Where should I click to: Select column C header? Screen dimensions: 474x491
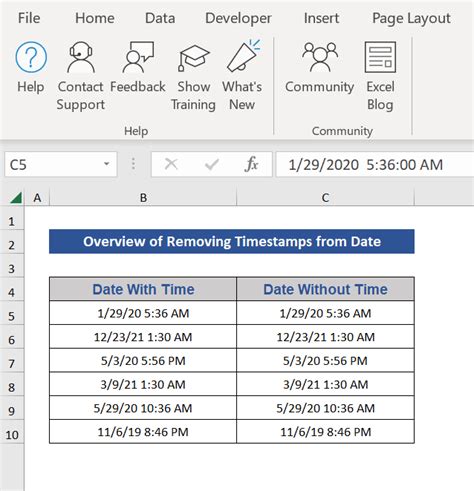pyautogui.click(x=325, y=198)
